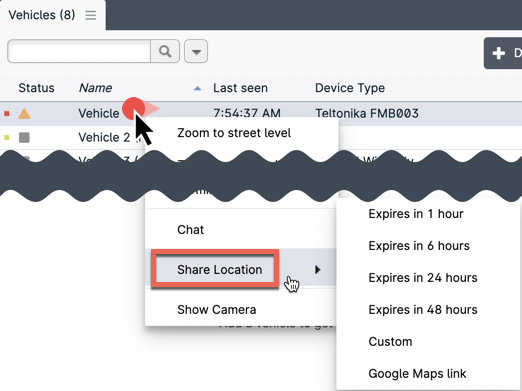
Task: Open the Share Location submenu
Action: 219,270
